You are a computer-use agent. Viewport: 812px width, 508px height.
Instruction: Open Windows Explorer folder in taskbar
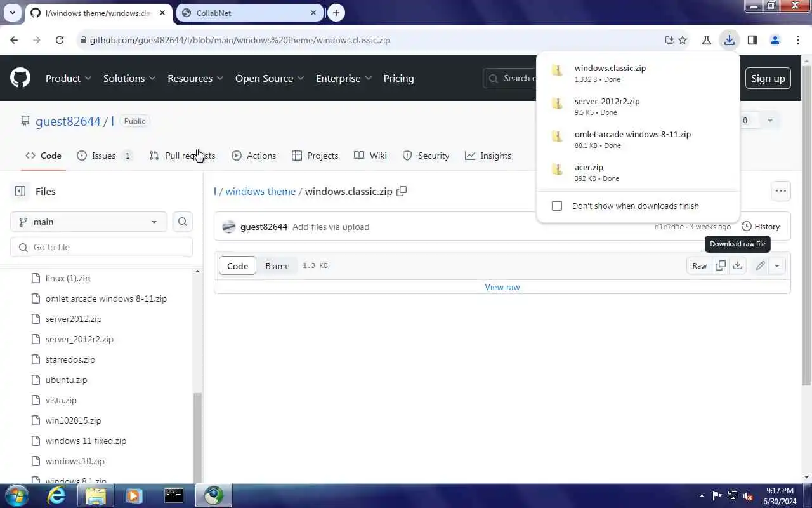pos(96,495)
